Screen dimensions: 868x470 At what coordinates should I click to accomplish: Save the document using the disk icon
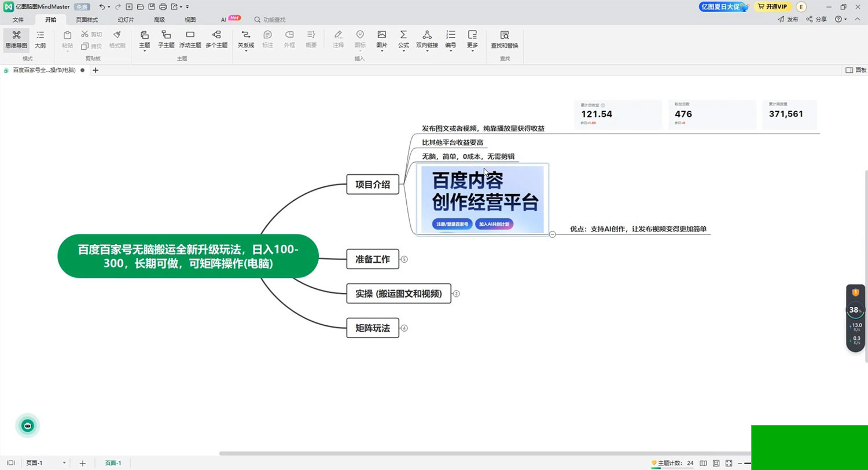click(x=151, y=6)
